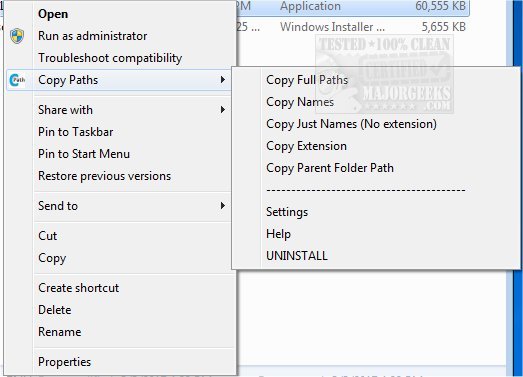
Task: Select Pin to Taskbar
Action: tap(76, 132)
